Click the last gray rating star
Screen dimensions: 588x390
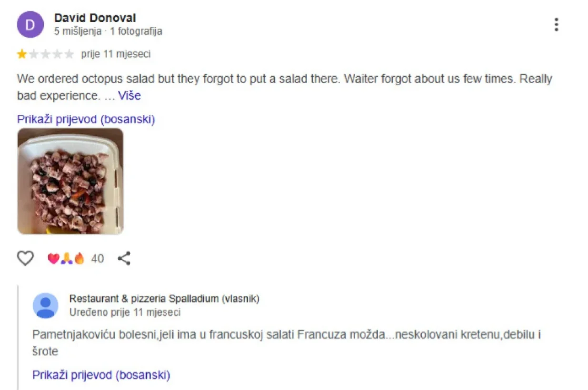click(x=70, y=54)
